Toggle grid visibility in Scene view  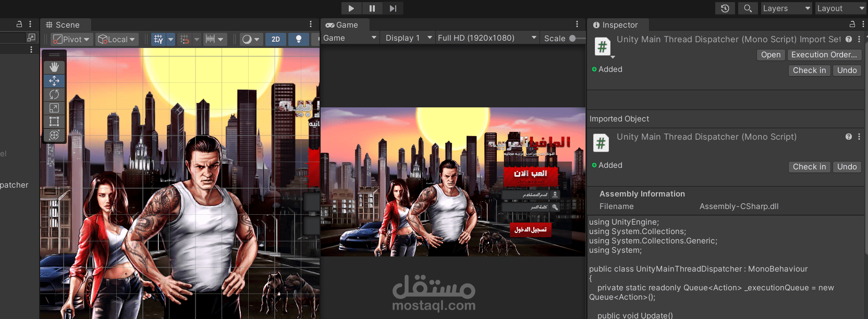pos(158,39)
